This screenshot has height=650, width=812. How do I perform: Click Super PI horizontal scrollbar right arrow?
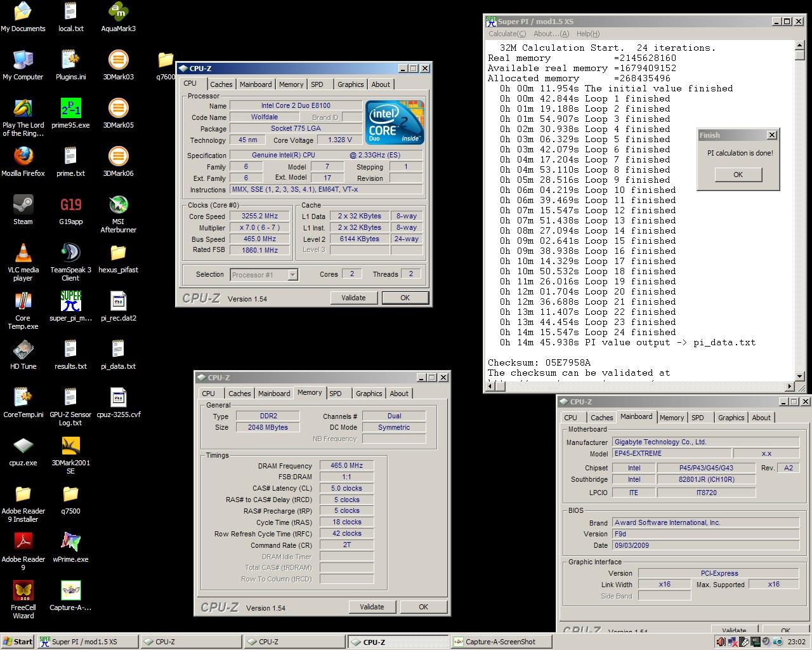click(x=790, y=386)
